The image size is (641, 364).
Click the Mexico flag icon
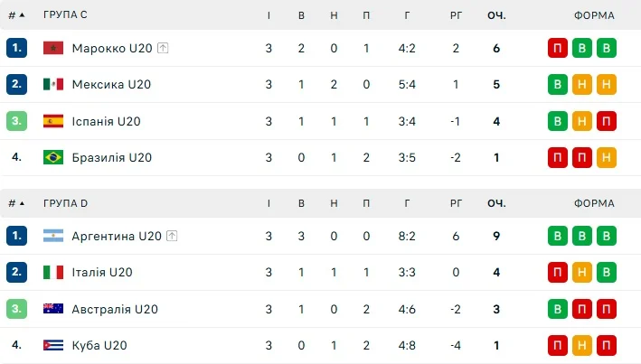[x=53, y=84]
